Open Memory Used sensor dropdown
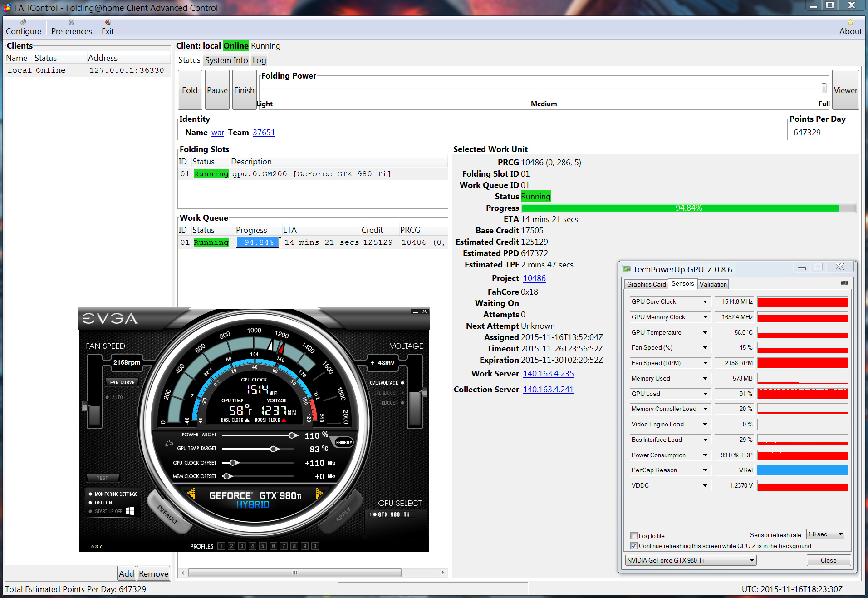The height and width of the screenshot is (598, 868). [705, 378]
